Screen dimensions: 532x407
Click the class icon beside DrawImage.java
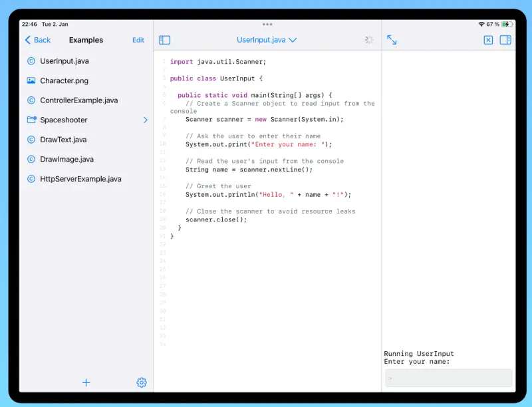point(31,160)
